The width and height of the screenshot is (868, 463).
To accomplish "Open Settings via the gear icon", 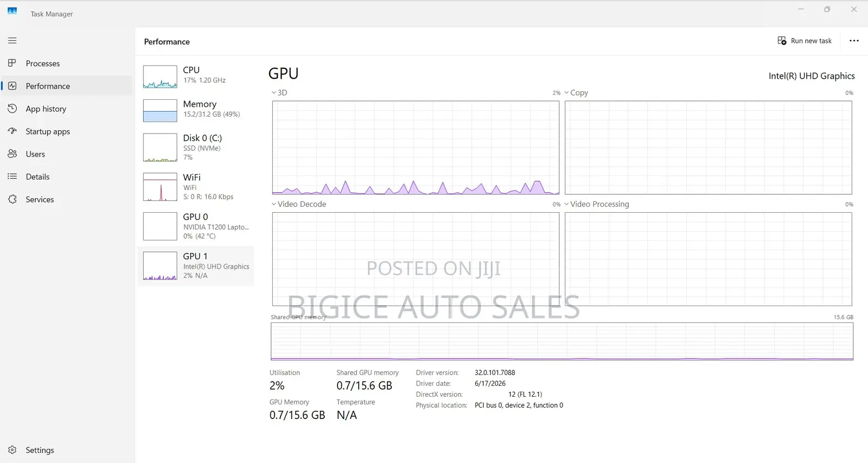I will pos(12,450).
